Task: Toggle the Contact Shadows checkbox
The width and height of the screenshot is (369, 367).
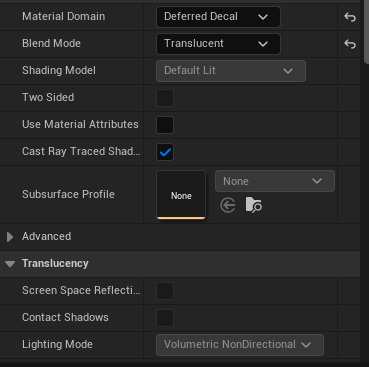Action: point(165,318)
